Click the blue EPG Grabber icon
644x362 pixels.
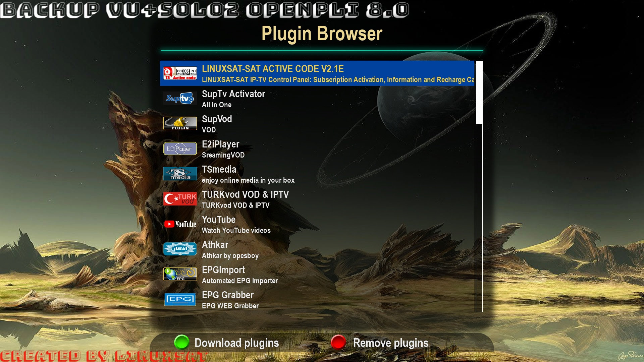click(180, 299)
